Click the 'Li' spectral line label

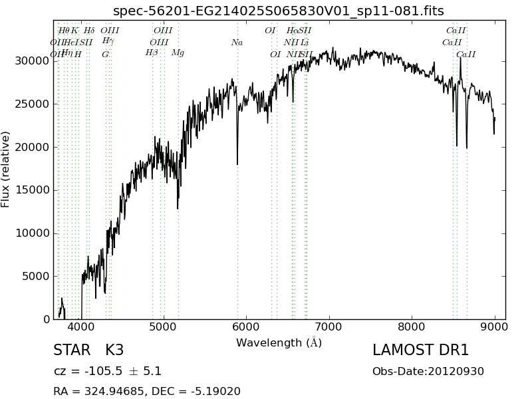point(305,43)
